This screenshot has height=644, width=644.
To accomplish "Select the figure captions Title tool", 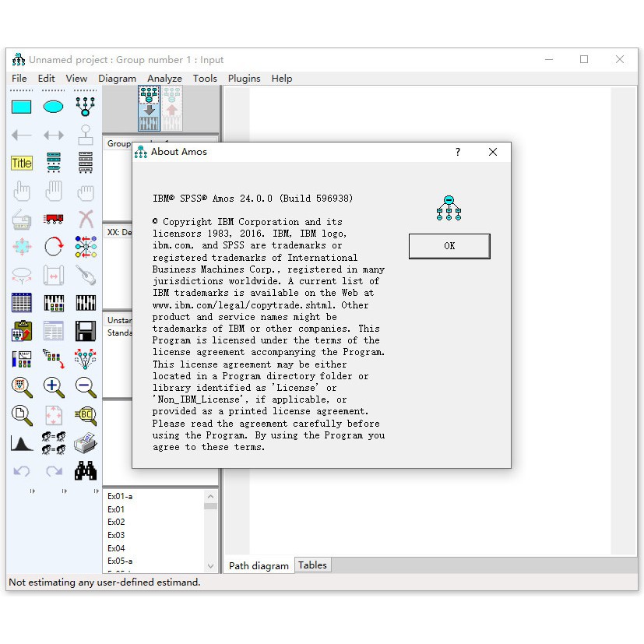I will pos(21,163).
